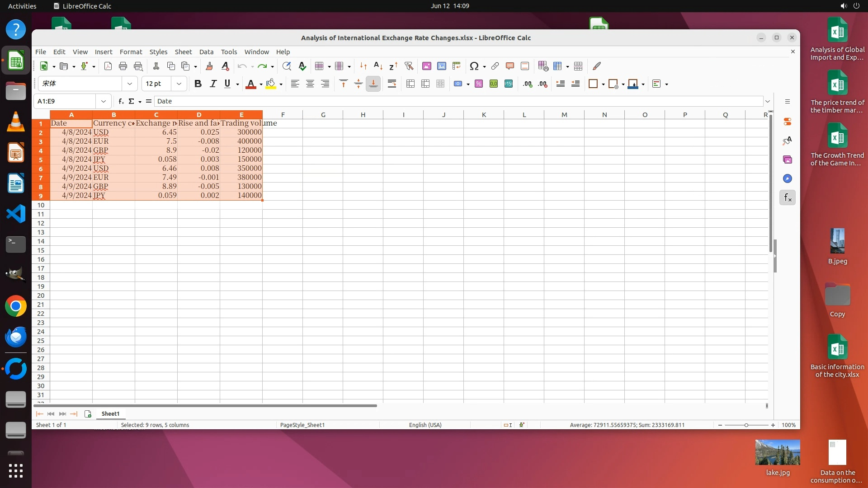The width and height of the screenshot is (868, 488).
Task: Expand the Name Box dropdown arrow
Action: [104, 101]
